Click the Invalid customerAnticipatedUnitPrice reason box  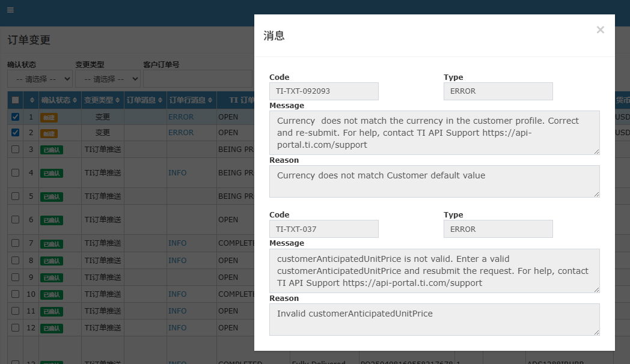tap(434, 319)
